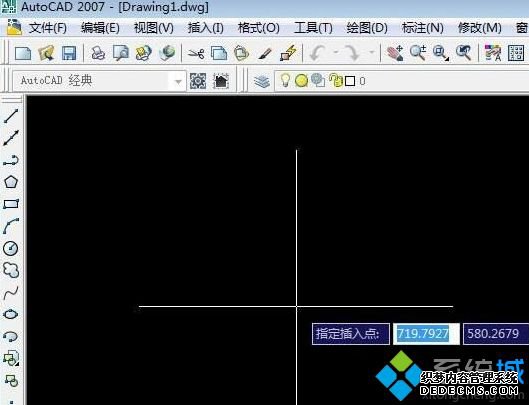529x405 pixels.
Task: Select the Insert Block tool
Action: click(11, 358)
